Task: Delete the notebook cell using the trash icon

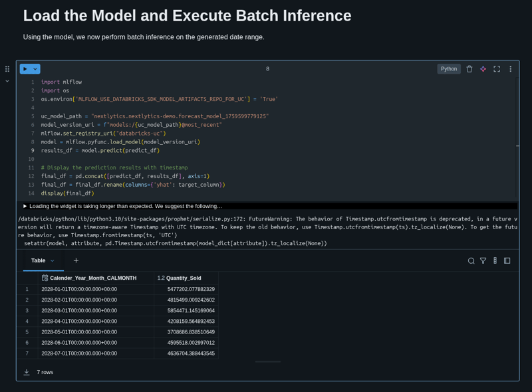Action: point(469,68)
